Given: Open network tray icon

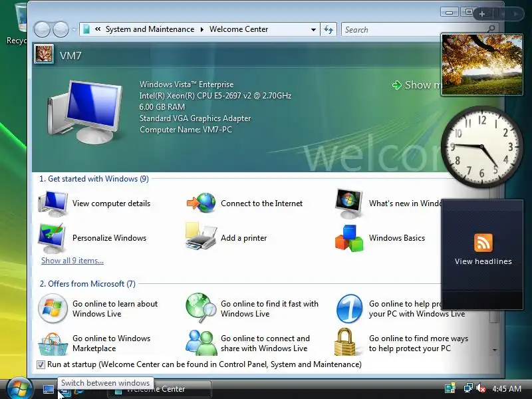Looking at the screenshot, I should coord(468,388).
